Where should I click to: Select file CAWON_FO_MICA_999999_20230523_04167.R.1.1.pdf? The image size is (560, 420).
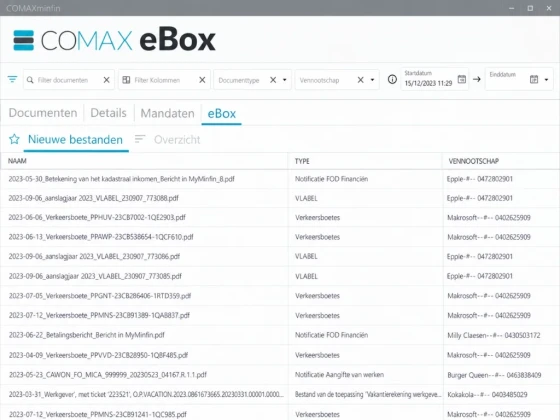[108, 375]
